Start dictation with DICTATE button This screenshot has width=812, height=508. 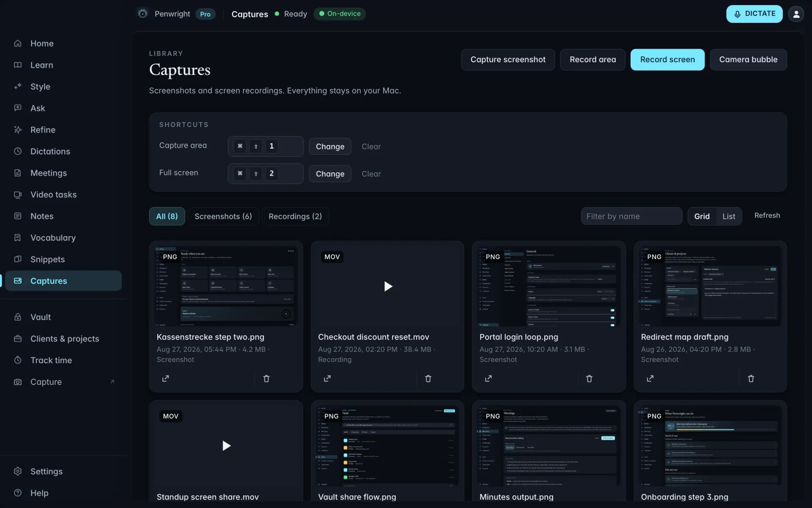coord(754,14)
